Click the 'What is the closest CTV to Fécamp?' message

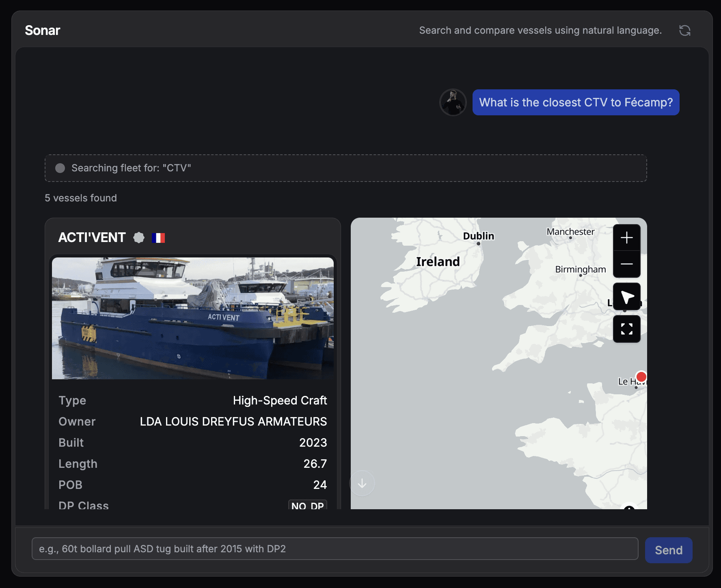576,102
